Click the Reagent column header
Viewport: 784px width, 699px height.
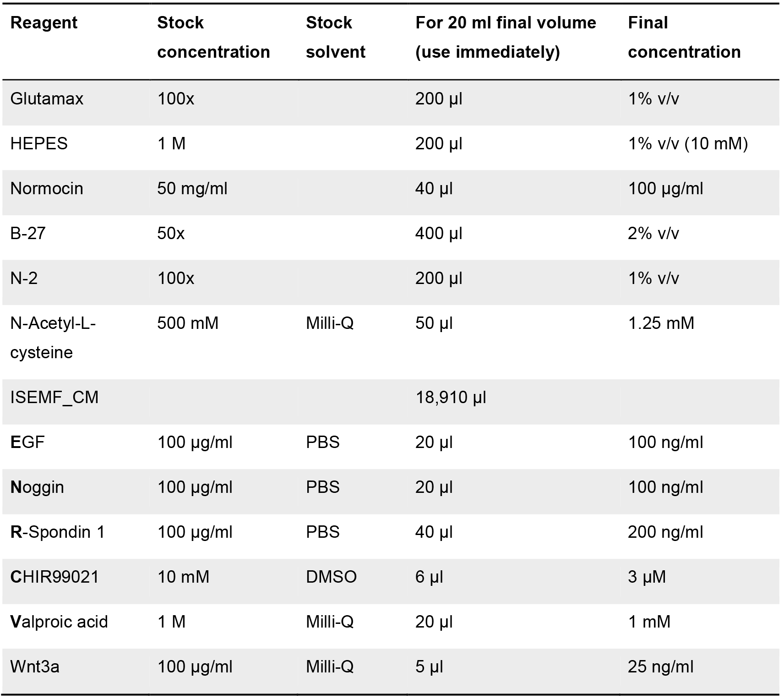(x=44, y=23)
